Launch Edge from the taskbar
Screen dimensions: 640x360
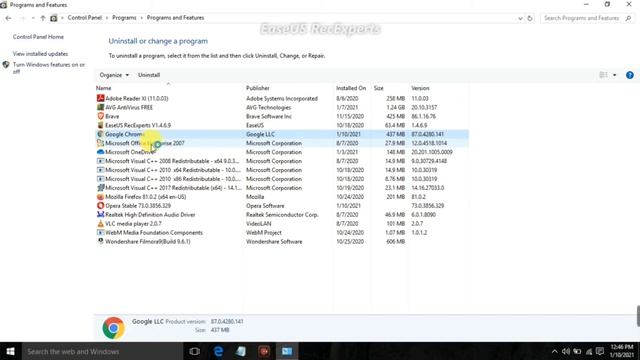pyautogui.click(x=218, y=351)
